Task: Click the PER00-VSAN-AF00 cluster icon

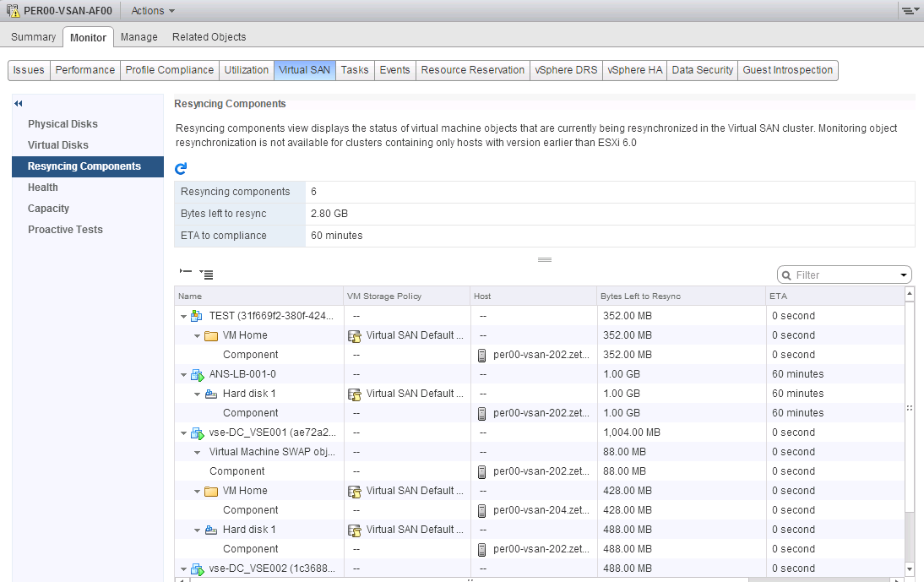Action: coord(13,11)
